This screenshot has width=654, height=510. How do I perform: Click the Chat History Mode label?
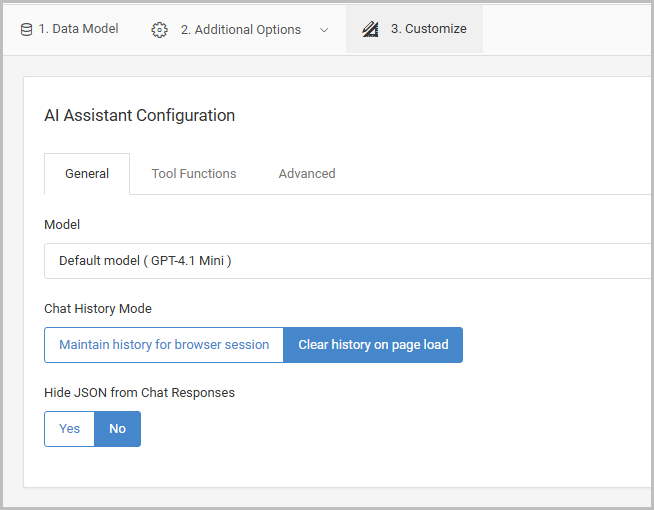pos(98,309)
